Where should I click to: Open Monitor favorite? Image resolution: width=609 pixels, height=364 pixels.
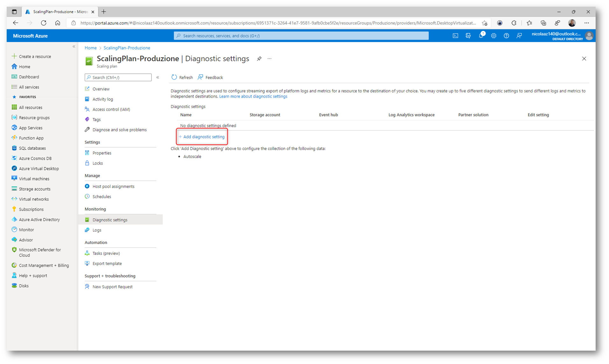(26, 230)
